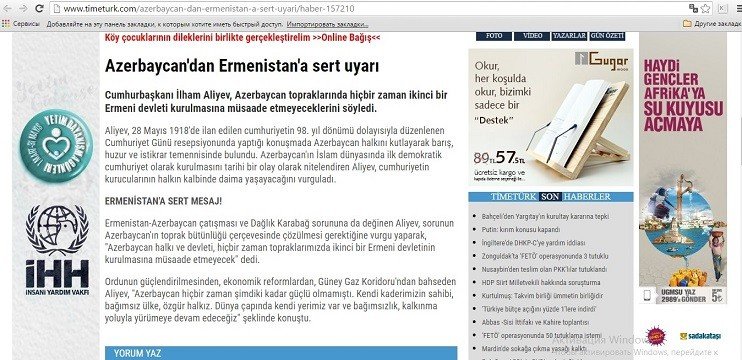Click the sadakataşı logo

pyautogui.click(x=700, y=336)
